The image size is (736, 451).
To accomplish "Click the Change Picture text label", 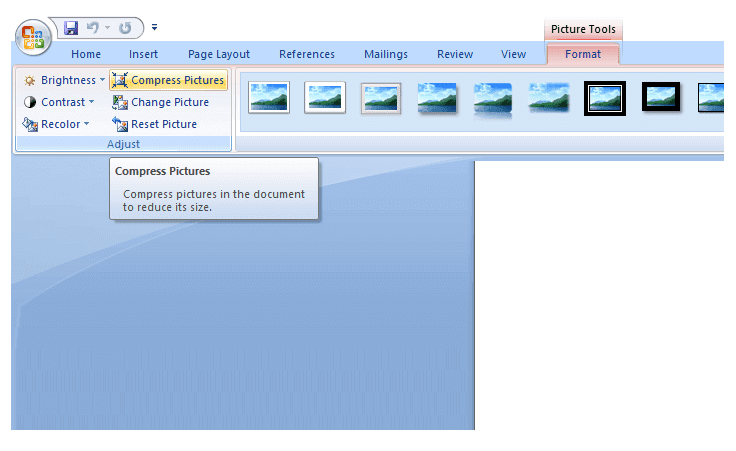I will click(170, 102).
